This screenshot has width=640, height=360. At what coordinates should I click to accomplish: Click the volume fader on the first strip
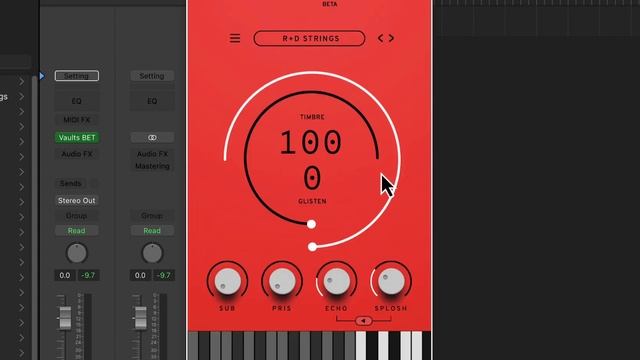click(x=65, y=318)
